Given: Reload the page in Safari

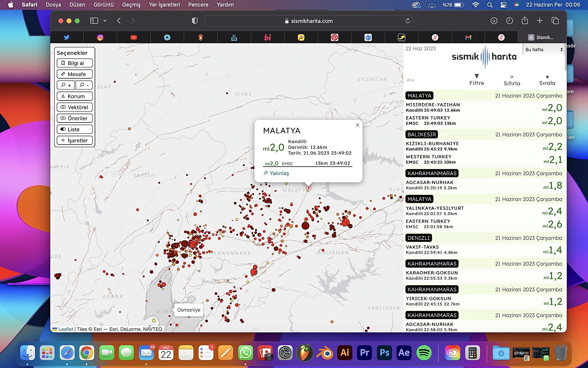Looking at the screenshot, I should coord(407,21).
